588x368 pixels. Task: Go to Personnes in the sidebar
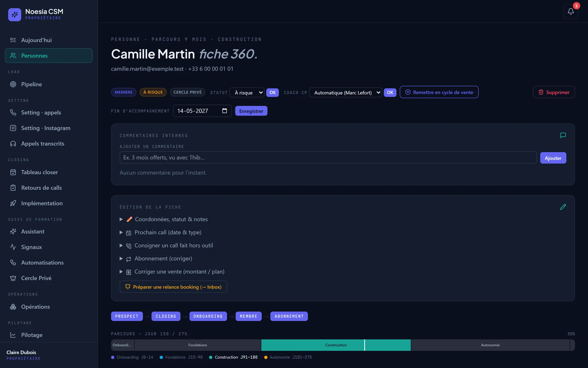tap(49, 56)
